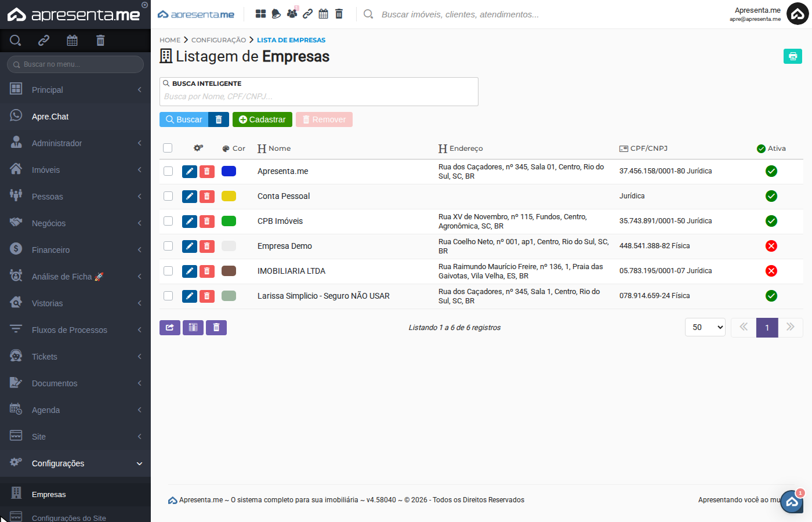Select Empresas in the sidebar submenu
Viewport: 812px width, 522px height.
click(x=49, y=495)
